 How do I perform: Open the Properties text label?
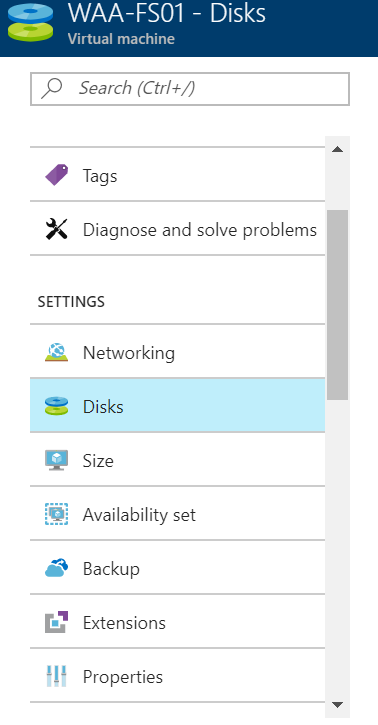click(122, 677)
